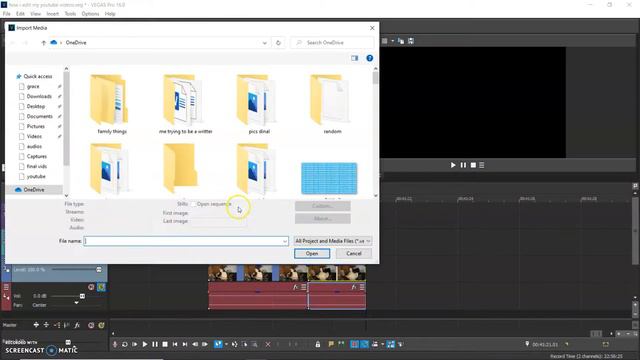
Task: Refresh the OneDrive folder listing
Action: point(278,42)
